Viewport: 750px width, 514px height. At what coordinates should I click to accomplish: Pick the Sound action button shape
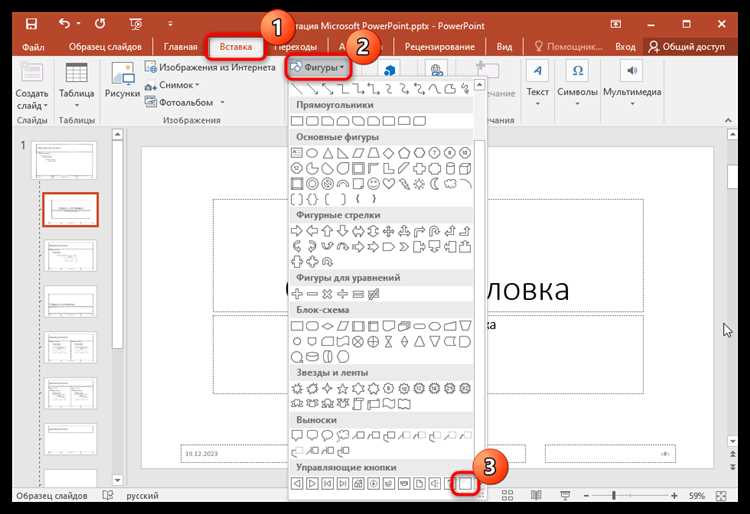pyautogui.click(x=434, y=483)
